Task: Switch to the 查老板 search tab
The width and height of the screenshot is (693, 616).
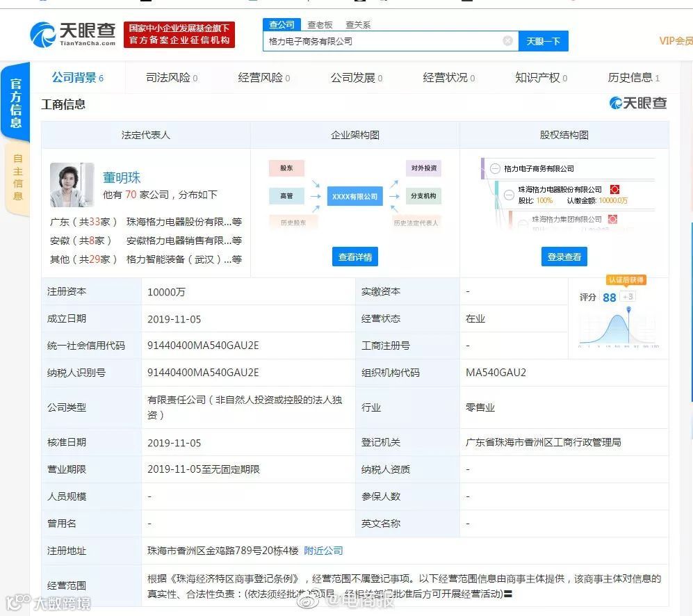Action: [x=320, y=25]
